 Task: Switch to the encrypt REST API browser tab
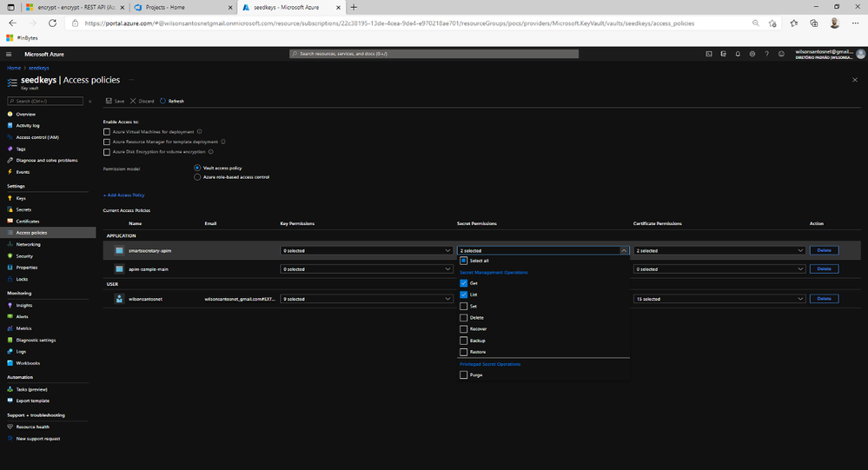click(76, 7)
